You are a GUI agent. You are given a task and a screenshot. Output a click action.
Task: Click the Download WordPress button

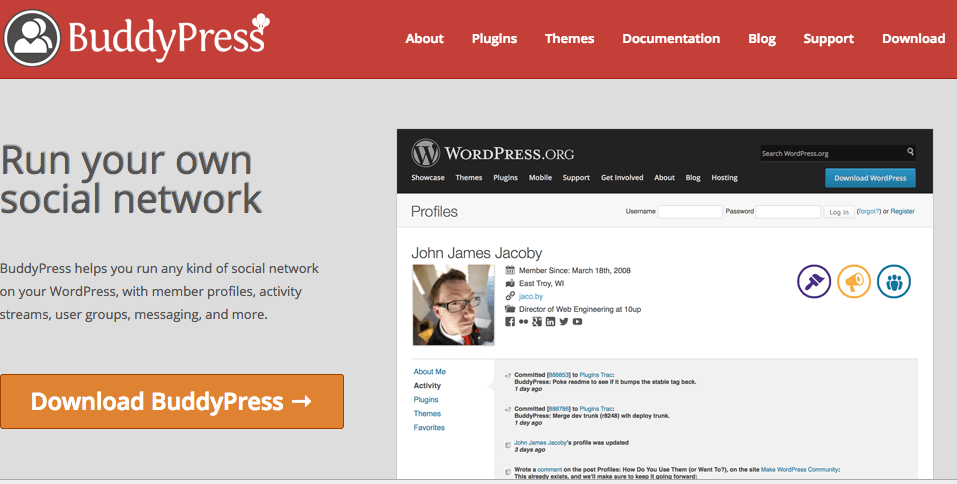click(x=870, y=178)
